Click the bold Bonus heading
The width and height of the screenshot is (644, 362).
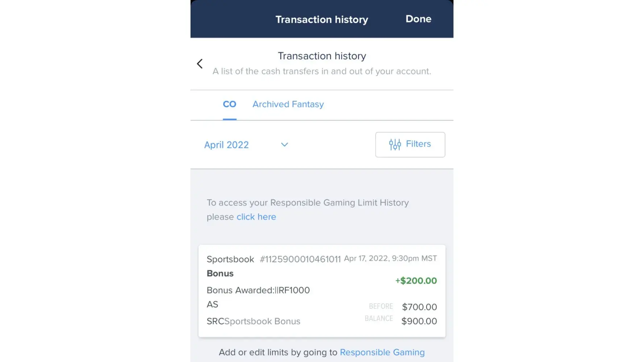point(220,273)
